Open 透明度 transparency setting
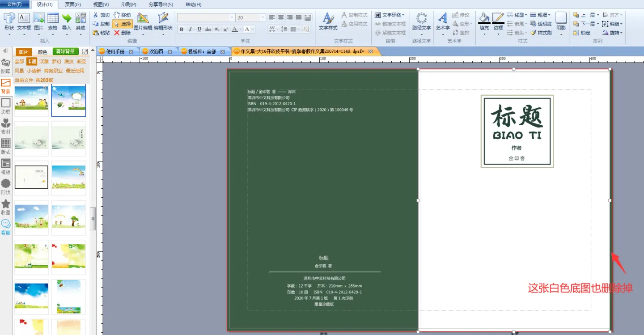 [541, 24]
